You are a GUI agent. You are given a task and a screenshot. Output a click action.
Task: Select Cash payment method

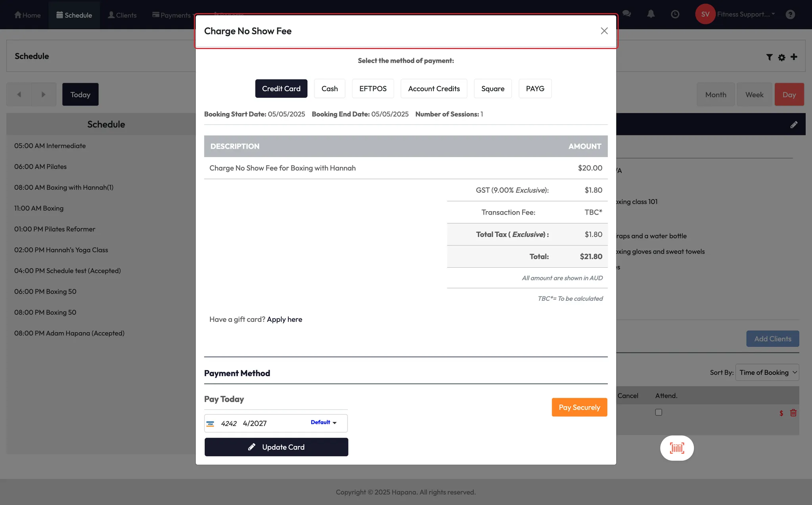click(329, 88)
